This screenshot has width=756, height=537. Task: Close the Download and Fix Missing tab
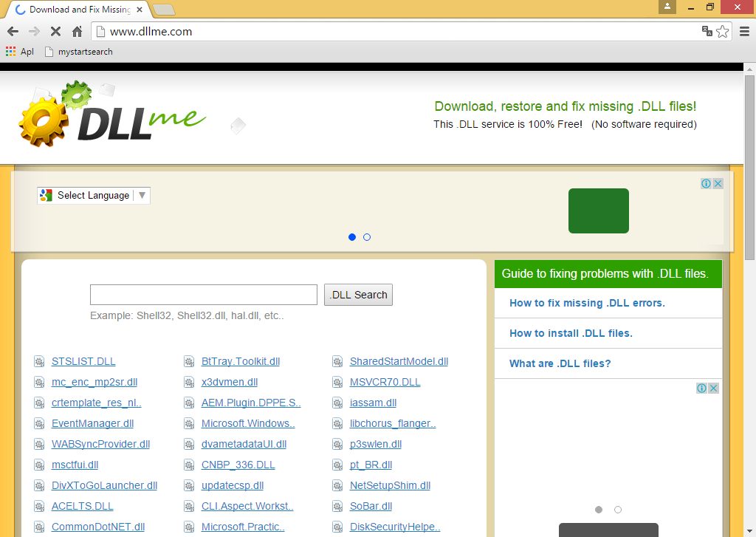pos(140,9)
